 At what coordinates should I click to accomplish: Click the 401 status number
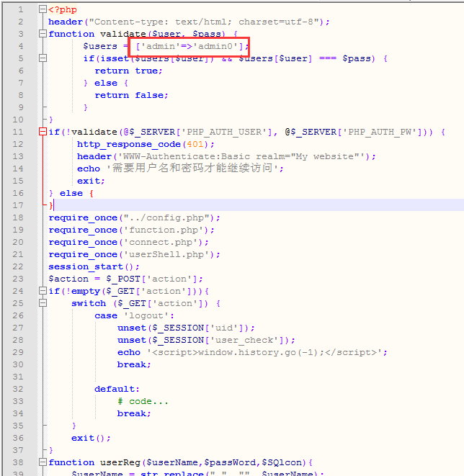[195, 144]
